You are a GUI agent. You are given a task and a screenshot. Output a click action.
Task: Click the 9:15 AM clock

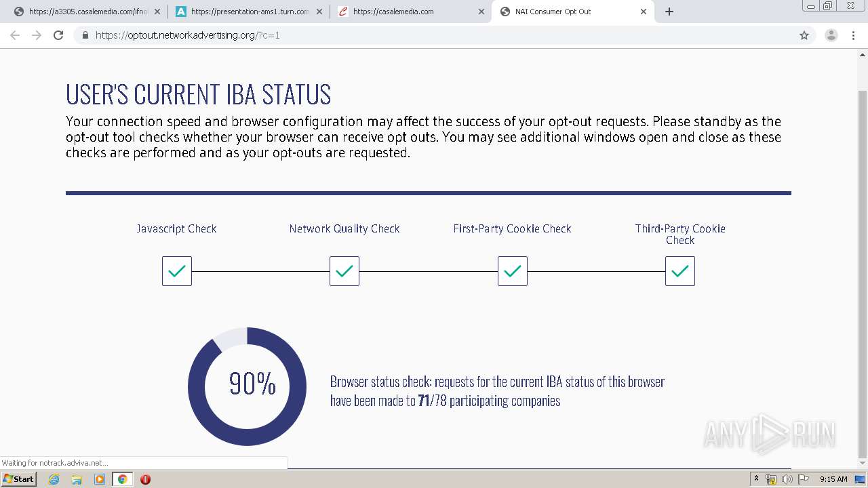(x=833, y=479)
